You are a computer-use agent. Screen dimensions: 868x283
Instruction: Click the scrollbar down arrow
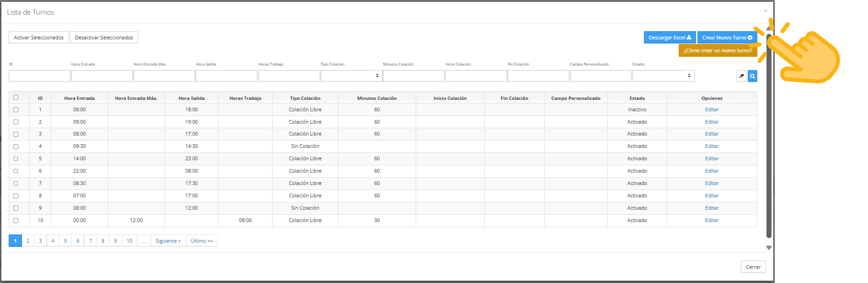point(769,247)
